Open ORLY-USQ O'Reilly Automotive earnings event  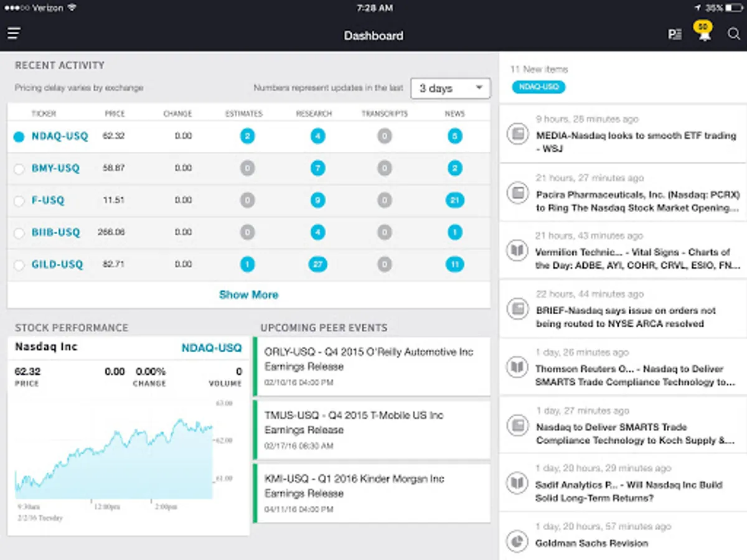pos(372,366)
